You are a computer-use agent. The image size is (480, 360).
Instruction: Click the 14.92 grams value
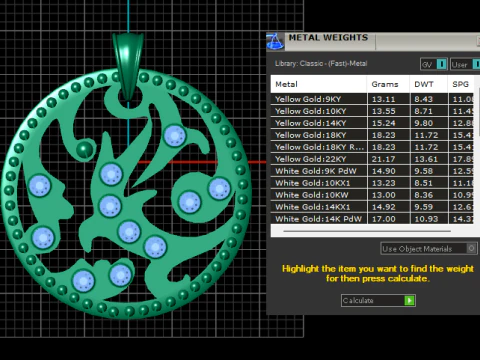click(384, 207)
